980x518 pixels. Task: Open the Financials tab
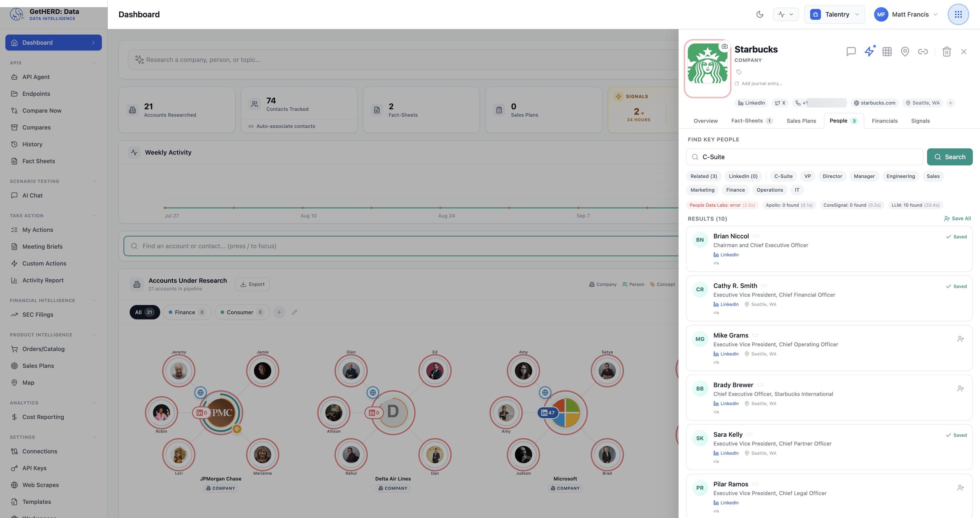884,121
